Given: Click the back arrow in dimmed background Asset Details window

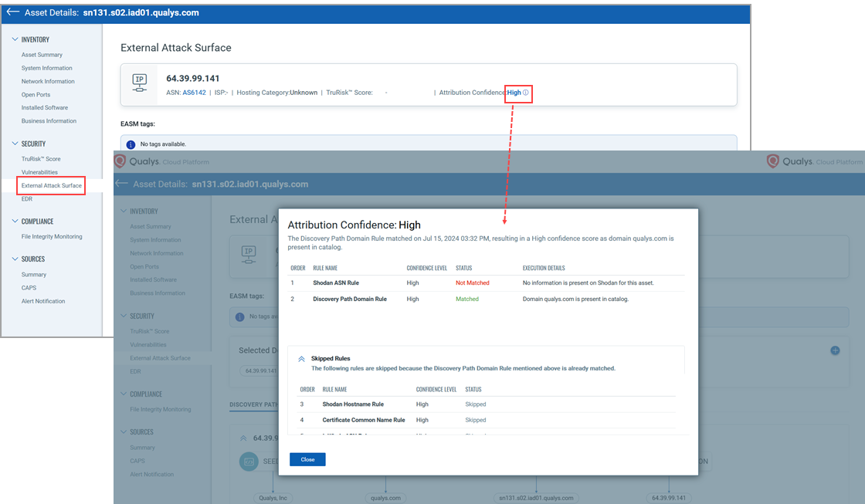Looking at the screenshot, I should 121,184.
